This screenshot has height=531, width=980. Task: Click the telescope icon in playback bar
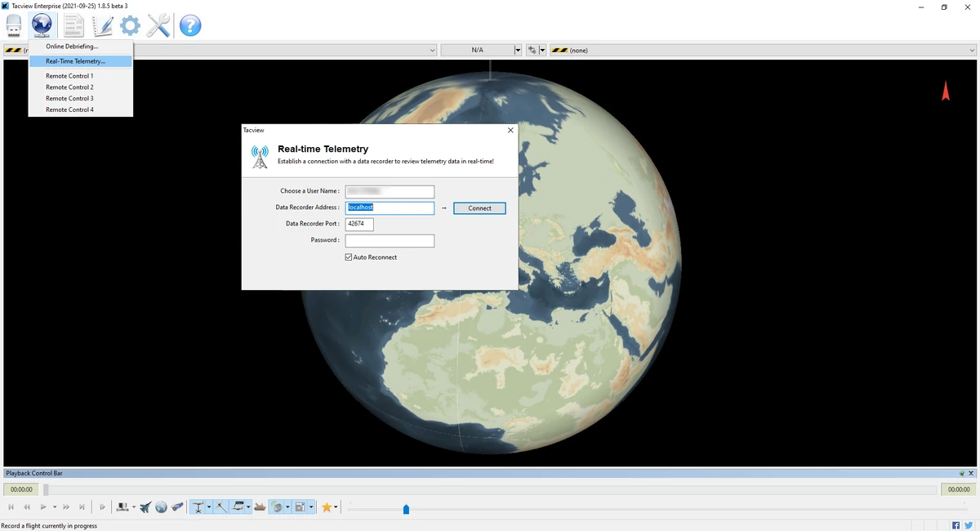pos(177,507)
